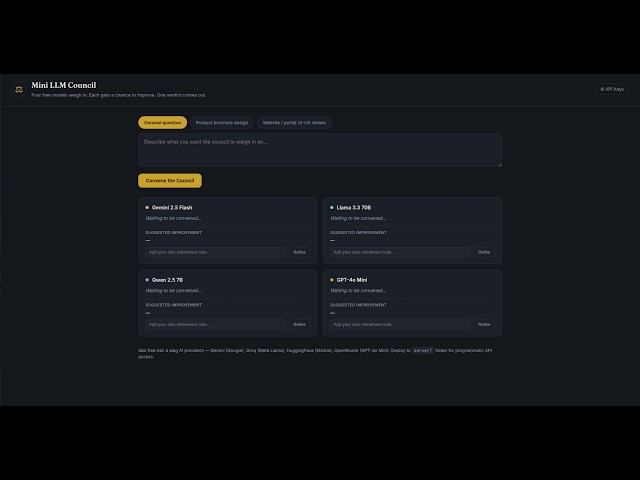Click 'Waiting to be convened' in Qwen card
This screenshot has height=480, width=640.
(x=173, y=290)
